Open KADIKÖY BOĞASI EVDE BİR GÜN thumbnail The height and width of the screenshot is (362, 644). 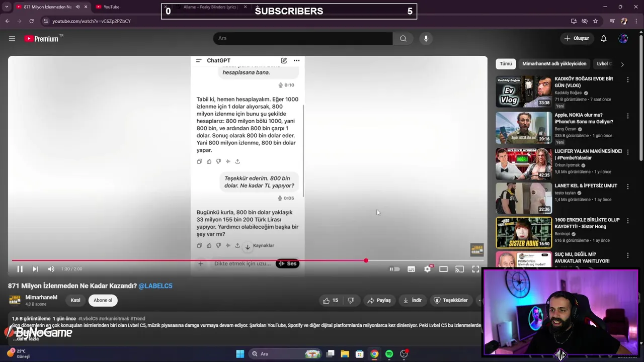(524, 92)
